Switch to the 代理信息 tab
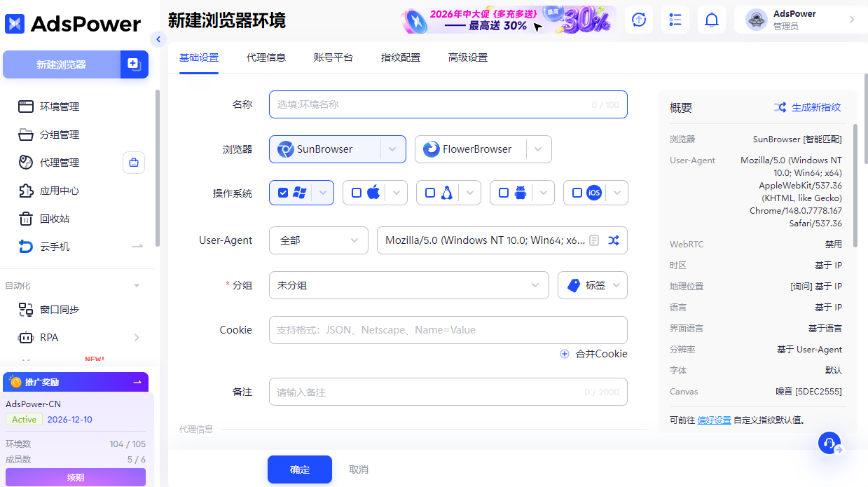 (x=266, y=57)
